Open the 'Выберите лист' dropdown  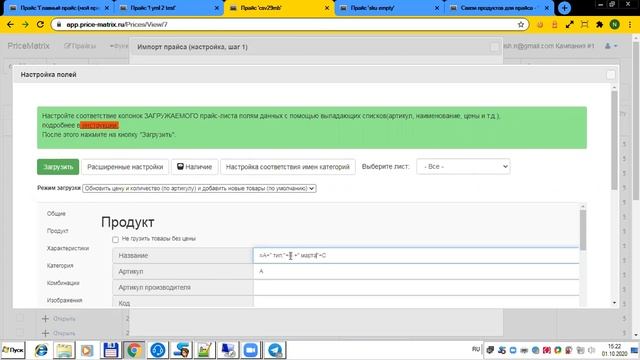point(463,167)
